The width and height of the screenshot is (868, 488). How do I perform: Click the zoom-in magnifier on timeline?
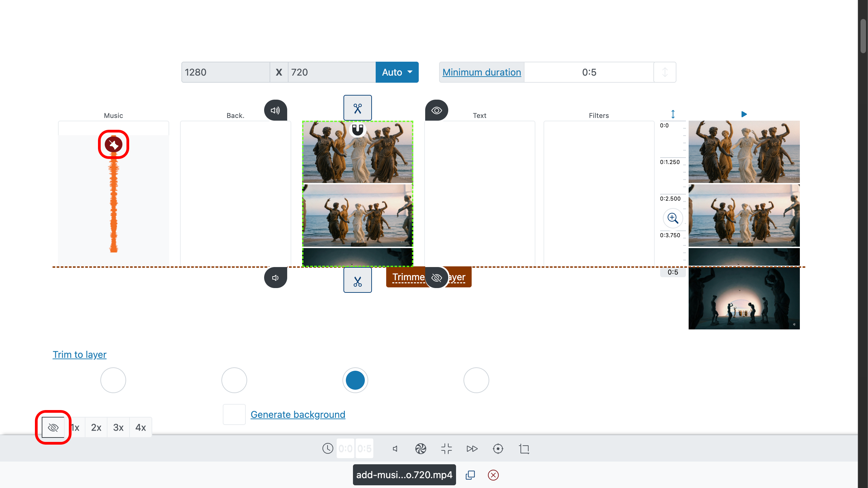pos(673,218)
